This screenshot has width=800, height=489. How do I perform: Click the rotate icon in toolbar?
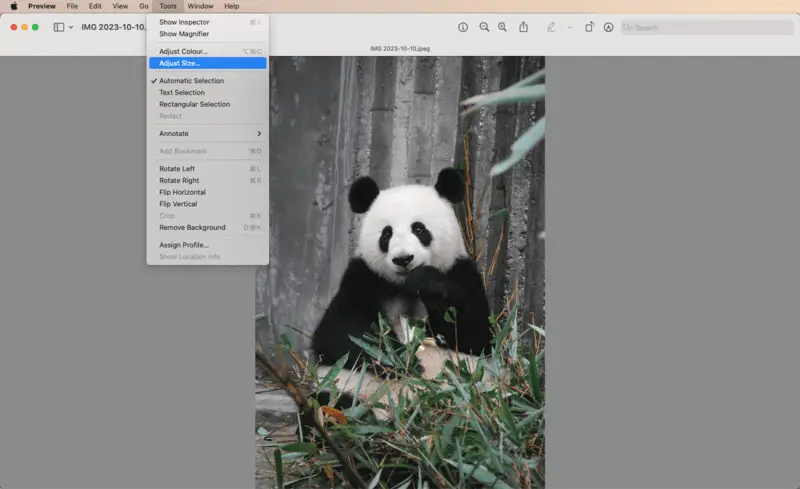(x=589, y=27)
